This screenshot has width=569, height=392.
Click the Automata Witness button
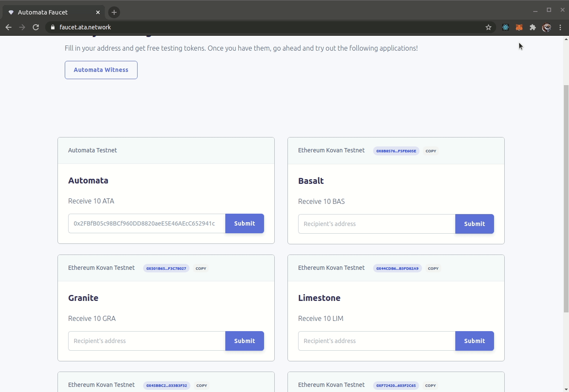(101, 70)
